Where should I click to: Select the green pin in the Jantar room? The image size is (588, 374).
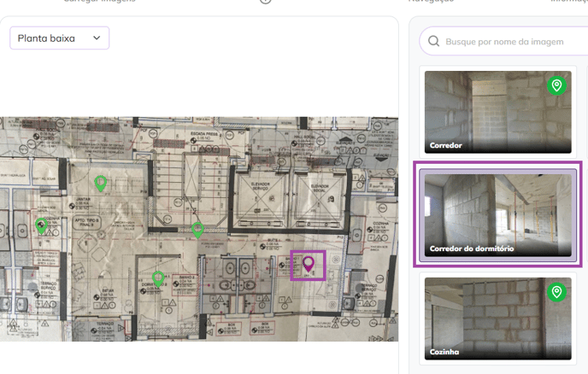tap(100, 184)
